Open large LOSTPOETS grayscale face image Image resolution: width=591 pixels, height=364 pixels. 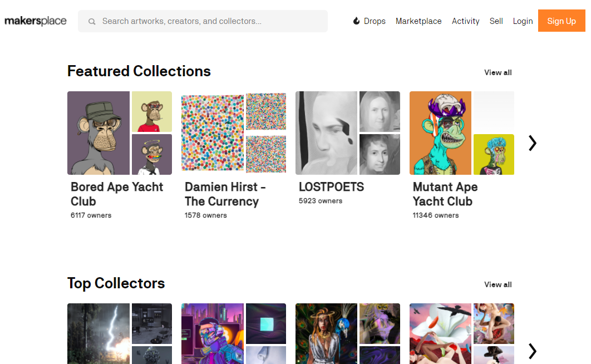(x=327, y=133)
